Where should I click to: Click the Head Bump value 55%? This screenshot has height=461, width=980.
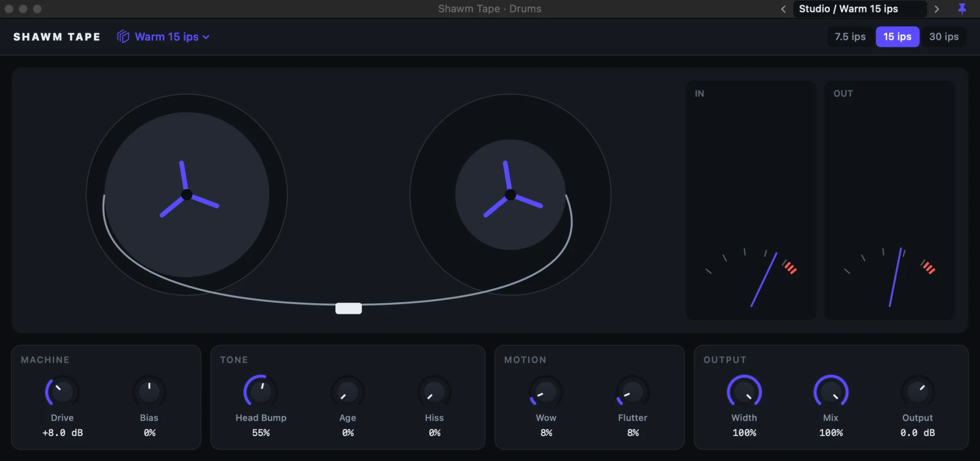[261, 433]
